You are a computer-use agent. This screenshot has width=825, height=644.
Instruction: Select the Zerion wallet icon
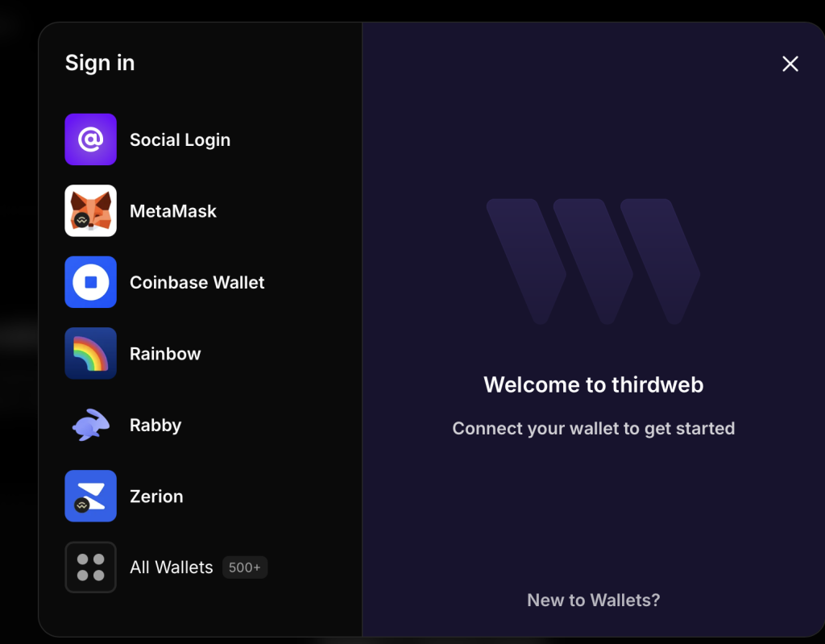click(x=90, y=496)
